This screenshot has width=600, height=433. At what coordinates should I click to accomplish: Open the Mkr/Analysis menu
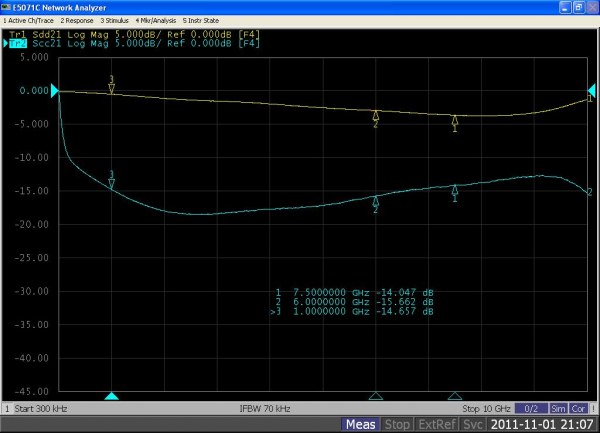156,21
